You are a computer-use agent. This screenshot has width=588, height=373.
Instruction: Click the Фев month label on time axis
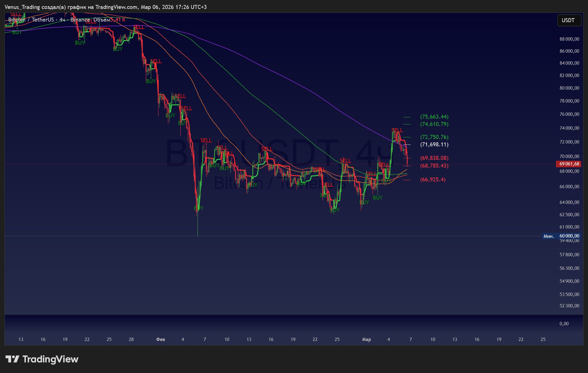click(x=161, y=339)
